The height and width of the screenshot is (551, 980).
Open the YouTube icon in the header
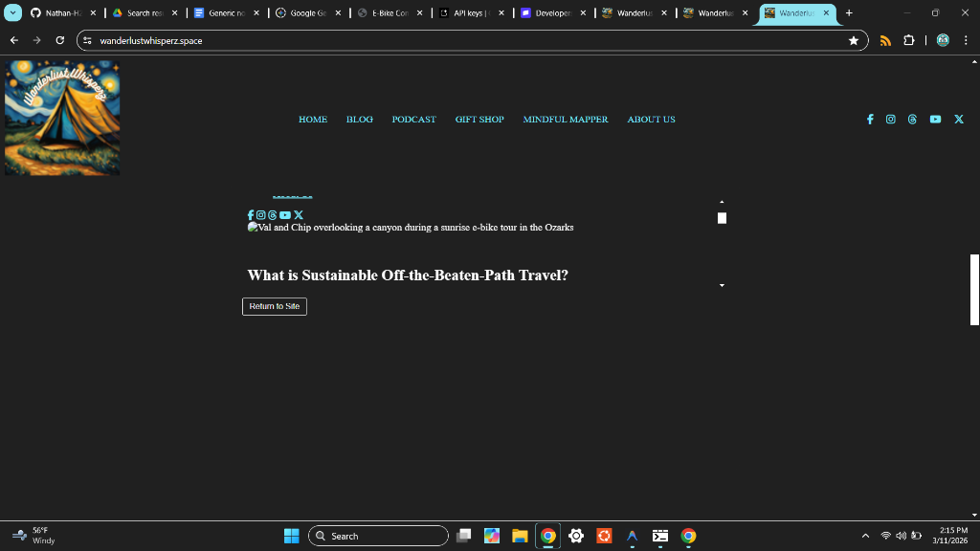(935, 120)
